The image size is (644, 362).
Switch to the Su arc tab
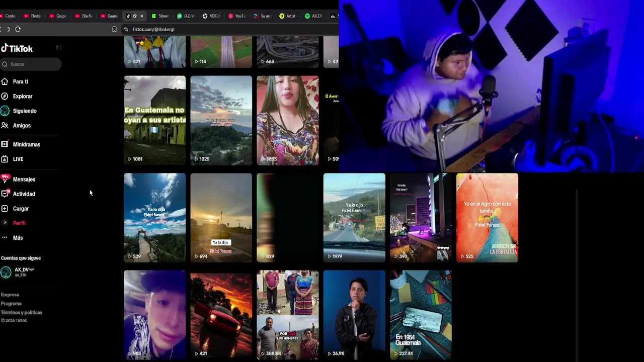262,16
